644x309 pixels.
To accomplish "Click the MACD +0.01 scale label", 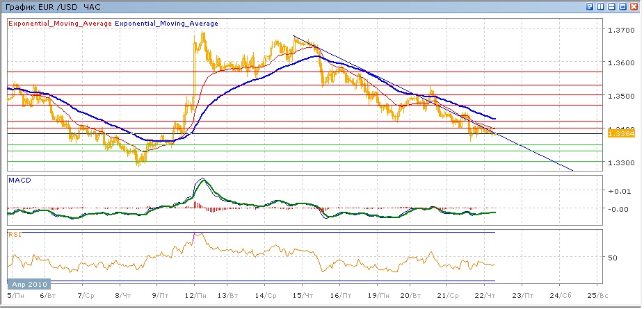I will pos(618,191).
